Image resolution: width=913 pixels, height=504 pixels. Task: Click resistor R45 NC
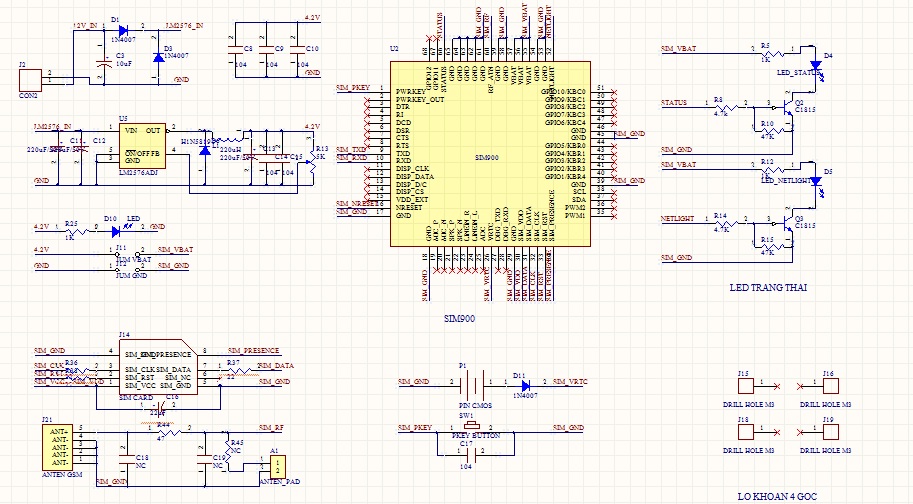[228, 451]
